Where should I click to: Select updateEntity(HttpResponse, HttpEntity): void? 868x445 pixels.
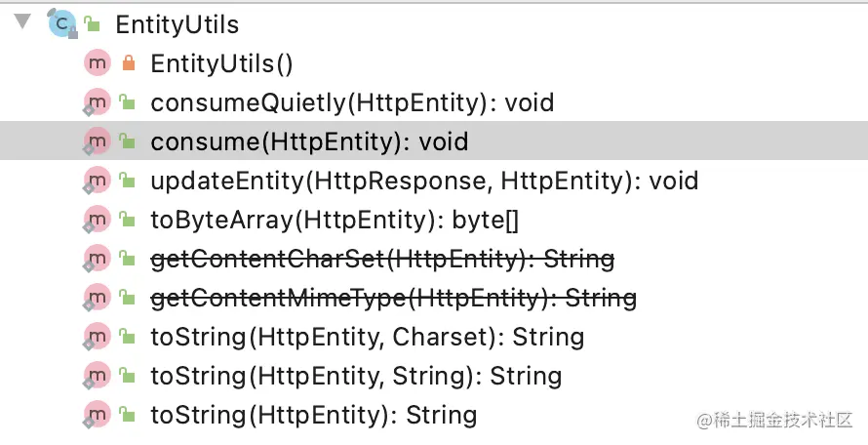[x=424, y=182]
